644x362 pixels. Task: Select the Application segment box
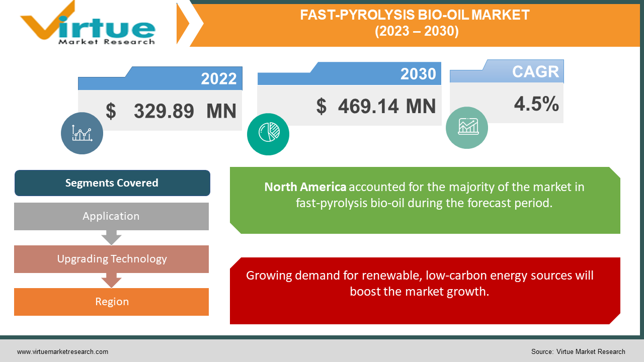[111, 216]
